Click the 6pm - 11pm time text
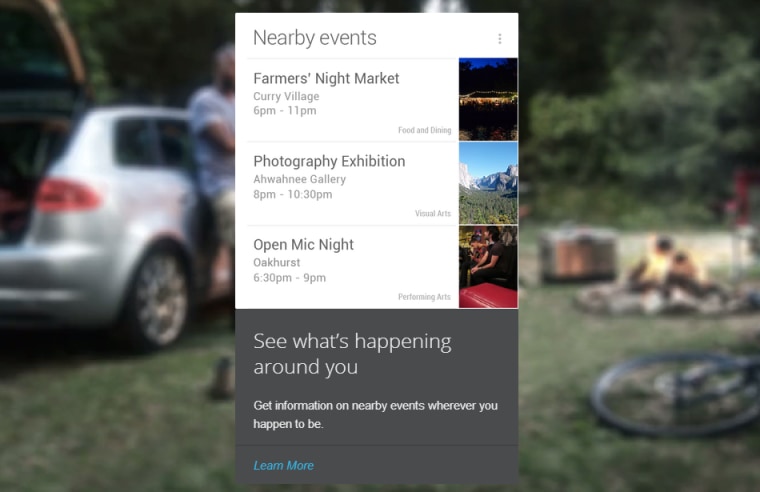This screenshot has width=760, height=492. [285, 111]
